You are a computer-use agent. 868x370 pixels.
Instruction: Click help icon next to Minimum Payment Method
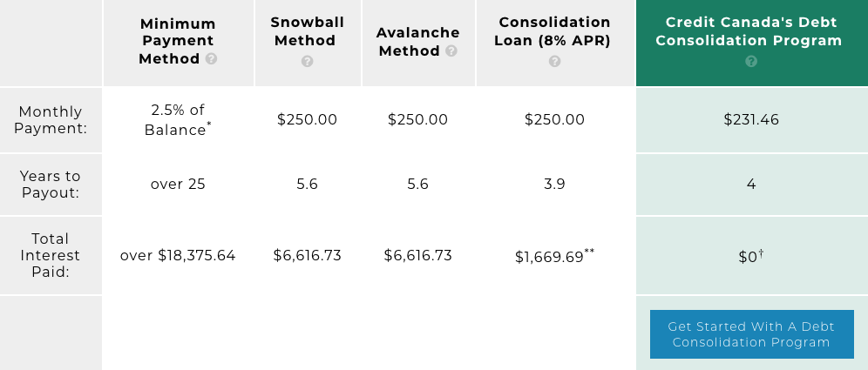pyautogui.click(x=211, y=58)
